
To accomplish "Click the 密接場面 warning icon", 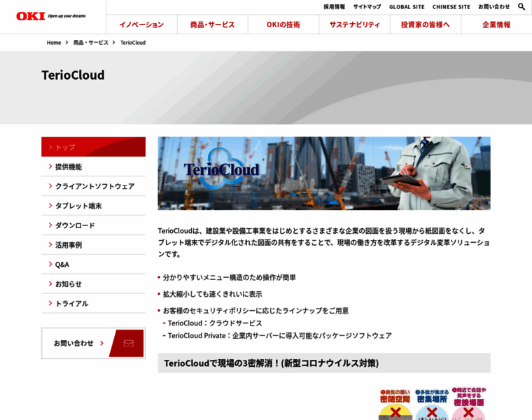I will pyautogui.click(x=468, y=404).
